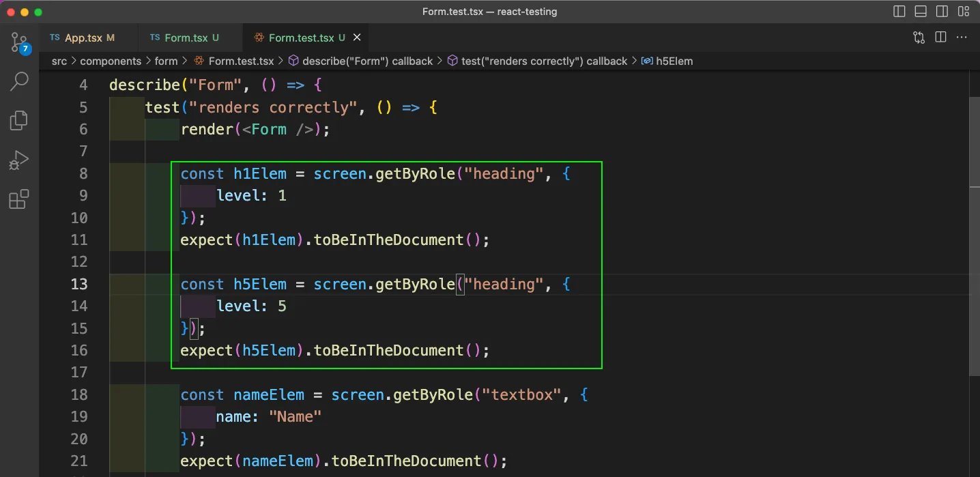
Task: Close the Form.test.tsx tab
Action: (x=357, y=38)
